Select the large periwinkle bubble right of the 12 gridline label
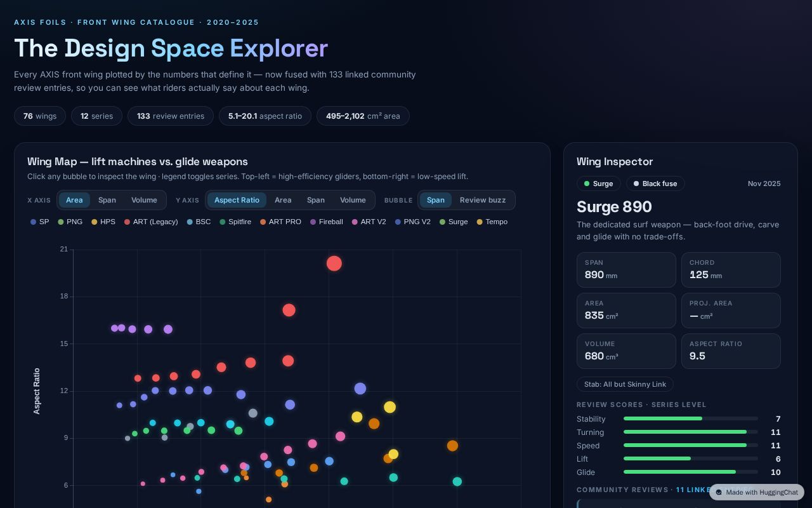Screen dimensions: 812x508 point(360,389)
